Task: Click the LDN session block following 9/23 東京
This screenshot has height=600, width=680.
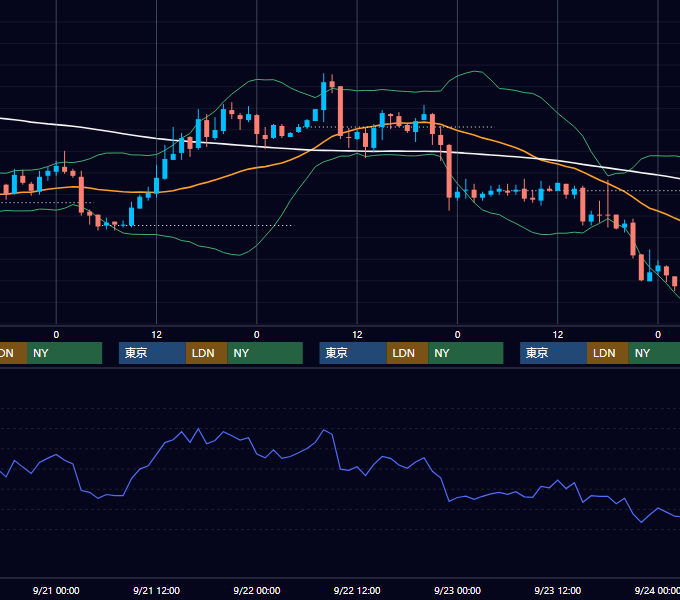Action: tap(608, 353)
